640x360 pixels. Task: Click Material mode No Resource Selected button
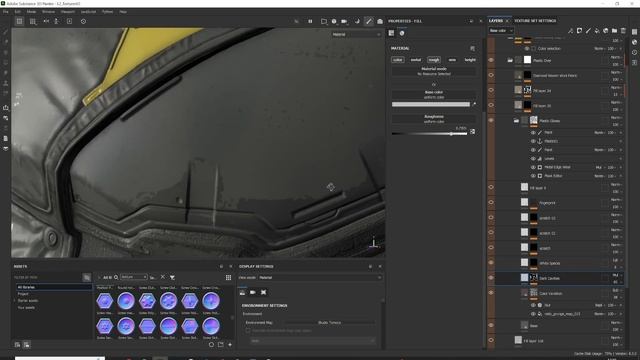pos(434,71)
